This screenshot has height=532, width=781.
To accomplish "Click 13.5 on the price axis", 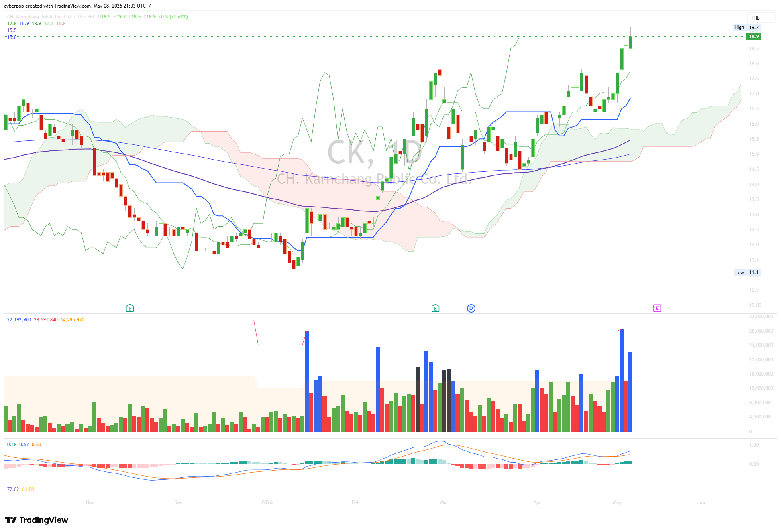I will pyautogui.click(x=754, y=199).
